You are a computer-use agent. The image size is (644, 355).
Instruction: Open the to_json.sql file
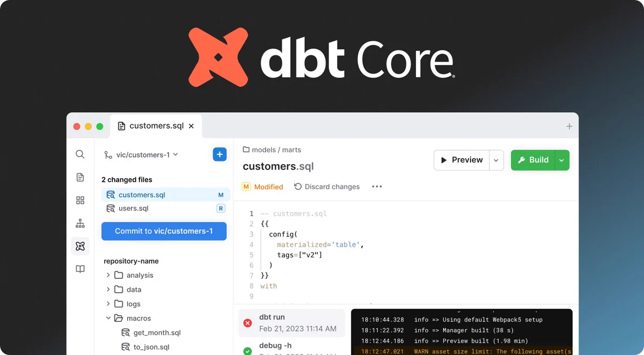click(151, 347)
